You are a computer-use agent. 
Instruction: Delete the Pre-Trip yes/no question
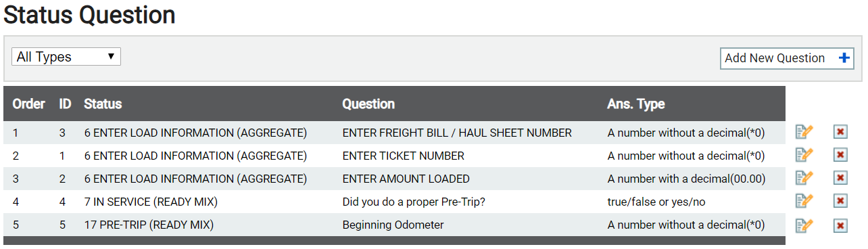pos(840,201)
